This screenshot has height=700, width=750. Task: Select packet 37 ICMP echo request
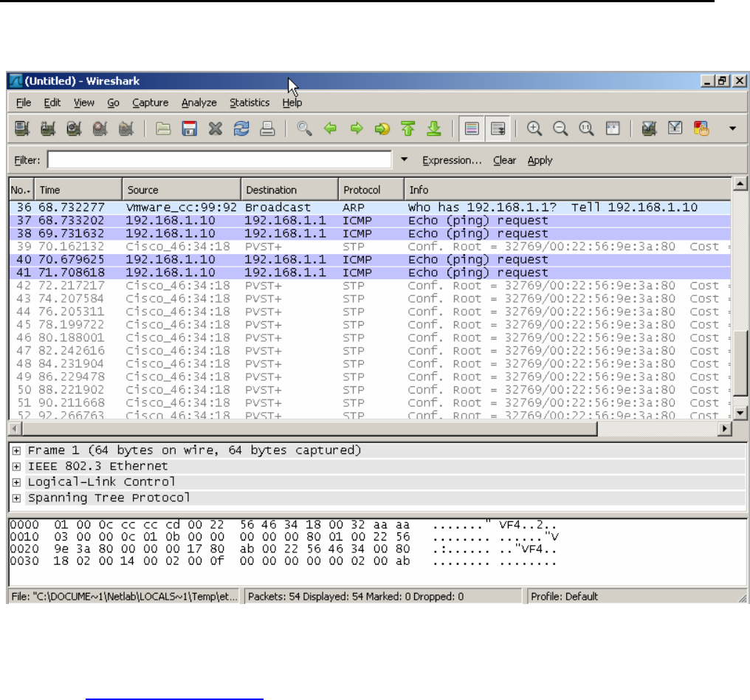371,220
